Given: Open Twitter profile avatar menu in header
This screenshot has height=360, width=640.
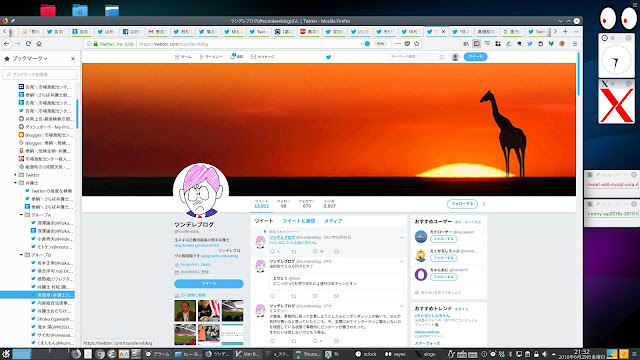Looking at the screenshot, I should 455,57.
